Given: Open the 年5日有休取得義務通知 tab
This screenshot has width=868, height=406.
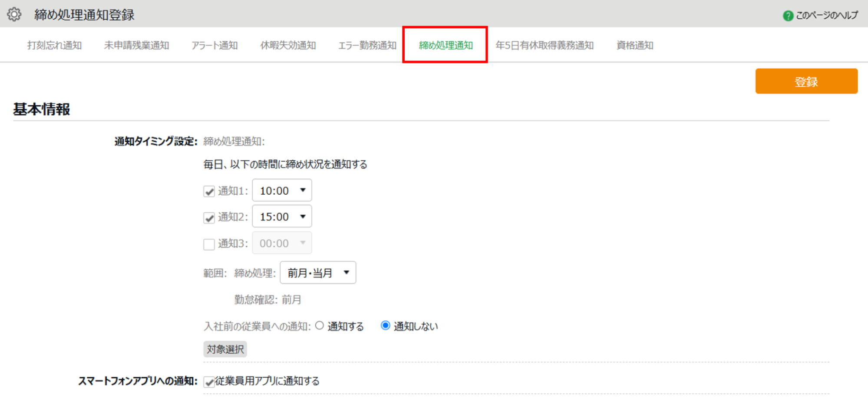Looking at the screenshot, I should pos(545,45).
